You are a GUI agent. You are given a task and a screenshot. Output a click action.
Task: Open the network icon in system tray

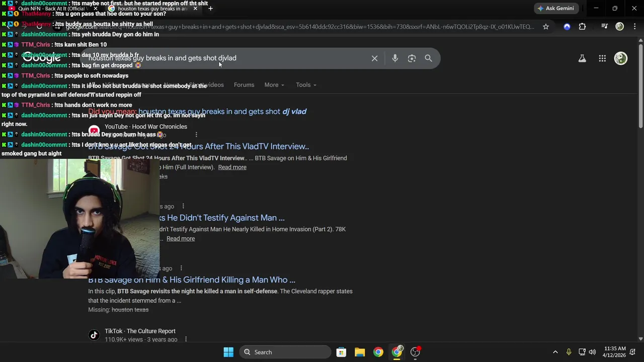point(582,352)
